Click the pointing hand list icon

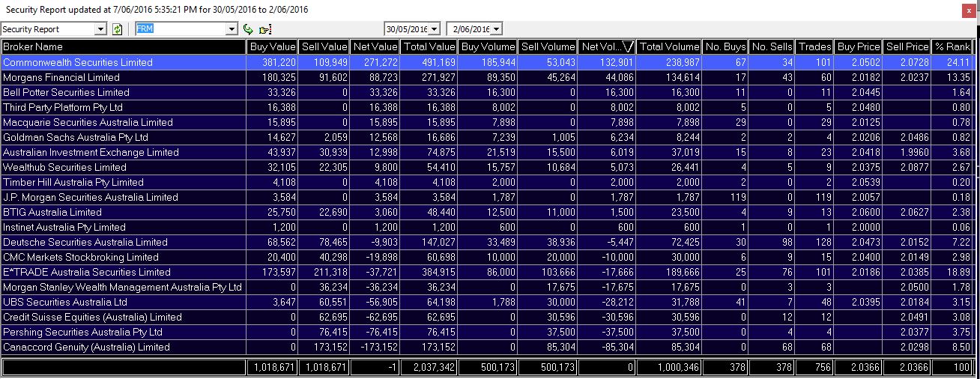(x=264, y=29)
